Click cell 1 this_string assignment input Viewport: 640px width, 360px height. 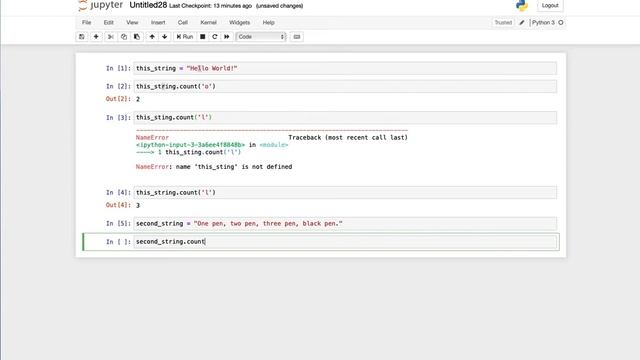click(x=345, y=68)
